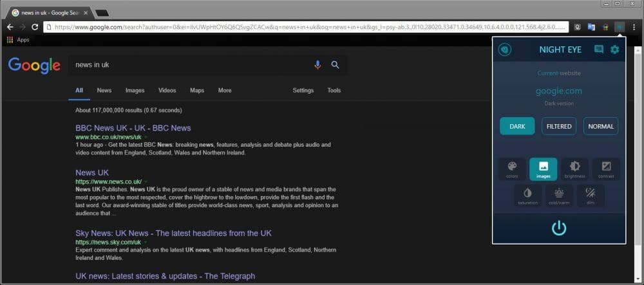Open the contrast adjustment icon
Viewport: 644px width, 285px height.
pos(606,169)
